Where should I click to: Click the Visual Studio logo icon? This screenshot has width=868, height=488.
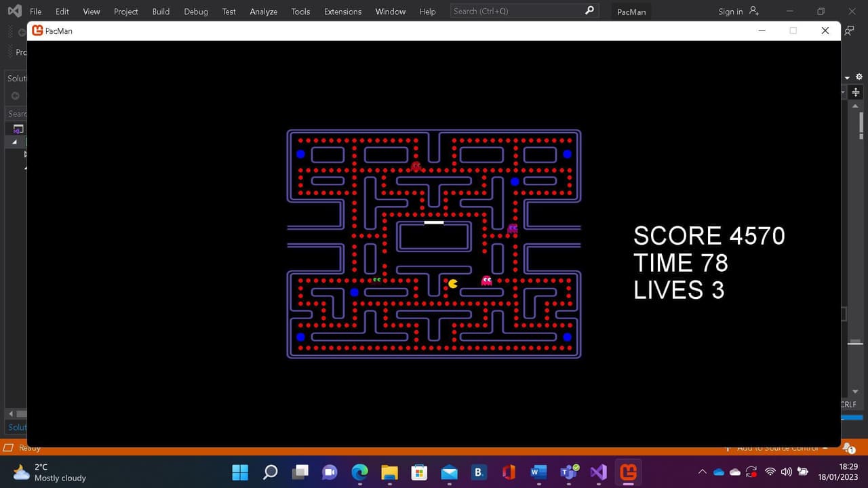coord(14,11)
